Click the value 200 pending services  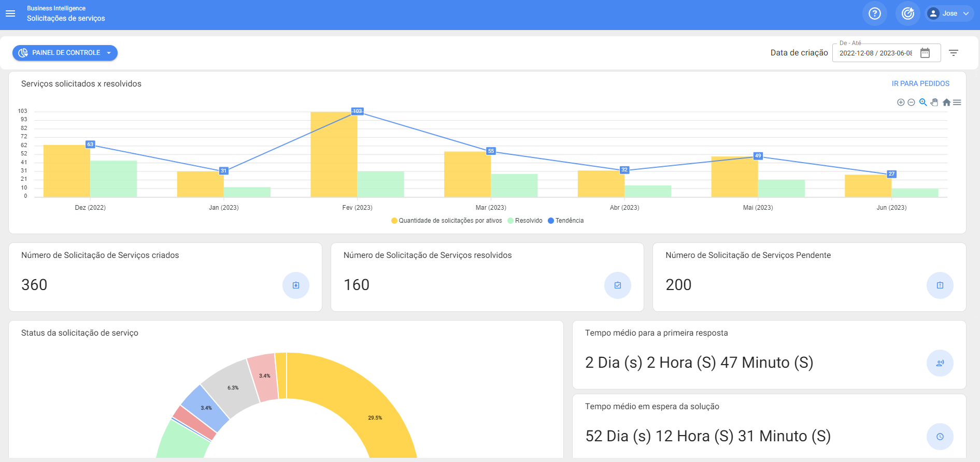coord(678,285)
